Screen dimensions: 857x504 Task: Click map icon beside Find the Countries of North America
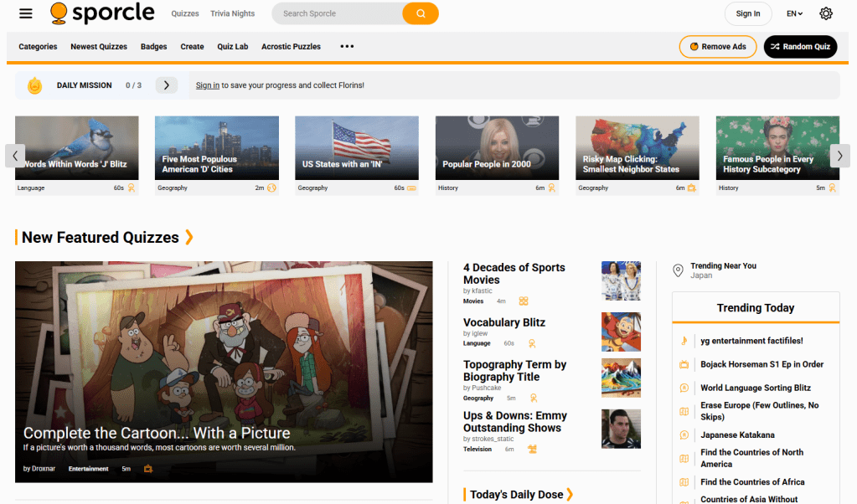(x=684, y=459)
